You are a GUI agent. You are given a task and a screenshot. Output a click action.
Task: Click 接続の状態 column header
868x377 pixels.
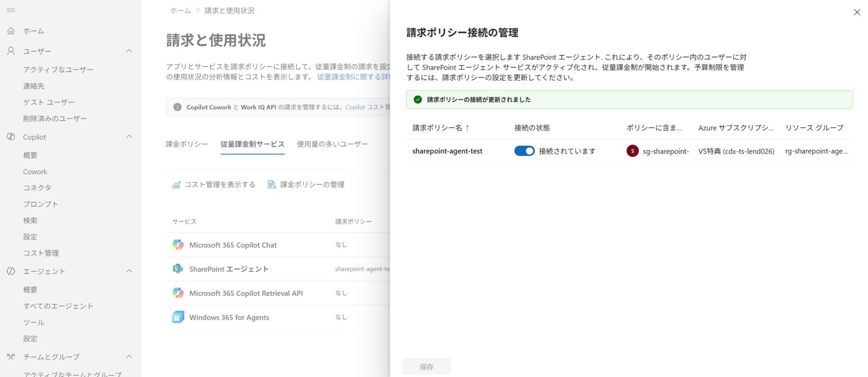[x=532, y=128]
